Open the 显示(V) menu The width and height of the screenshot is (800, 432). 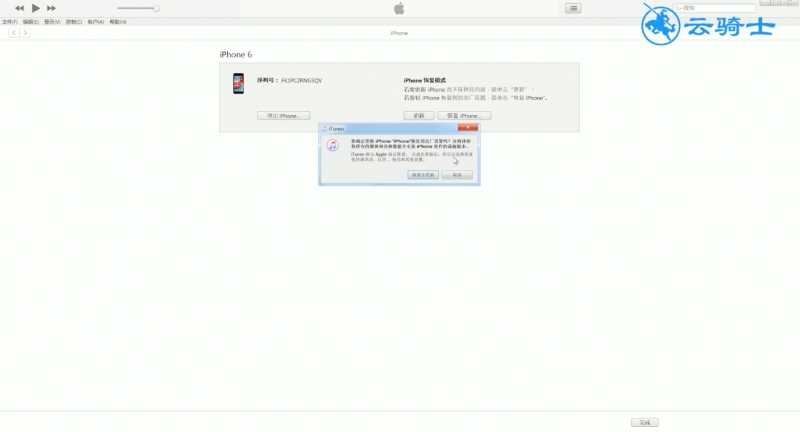point(52,22)
